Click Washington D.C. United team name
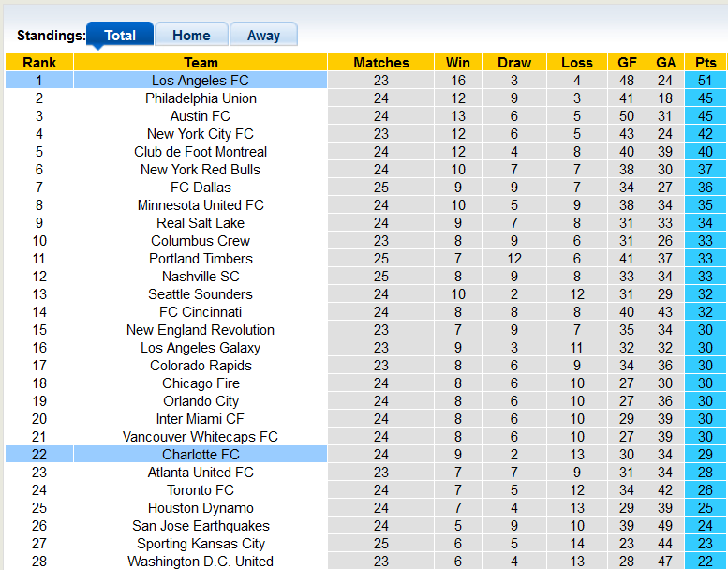 pos(201,562)
